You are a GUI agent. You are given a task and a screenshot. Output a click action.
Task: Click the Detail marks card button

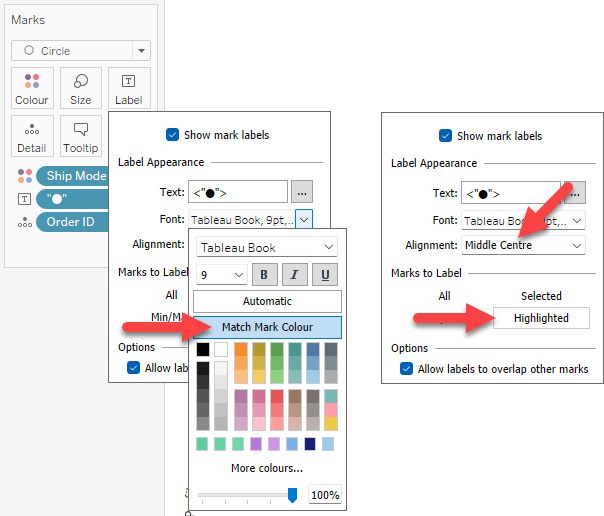32,136
